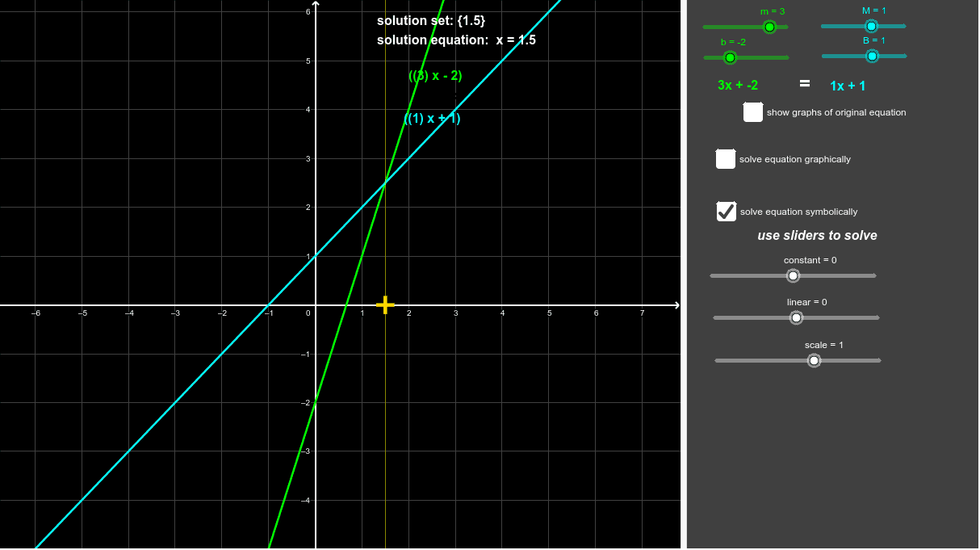The image size is (980, 550).
Task: Click the x-axis tick label –6
Action: 36,313
